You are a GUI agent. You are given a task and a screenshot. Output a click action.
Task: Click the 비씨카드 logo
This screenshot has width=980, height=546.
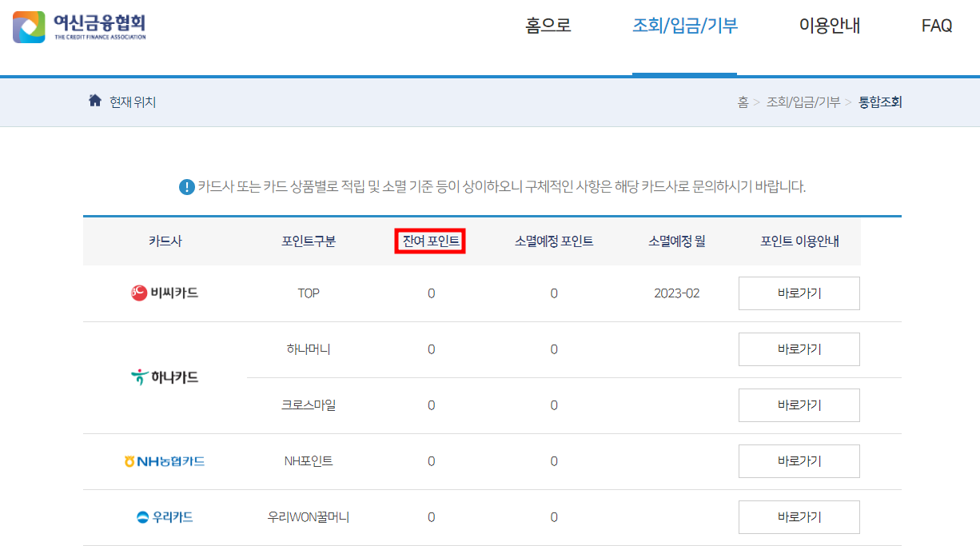pyautogui.click(x=165, y=293)
